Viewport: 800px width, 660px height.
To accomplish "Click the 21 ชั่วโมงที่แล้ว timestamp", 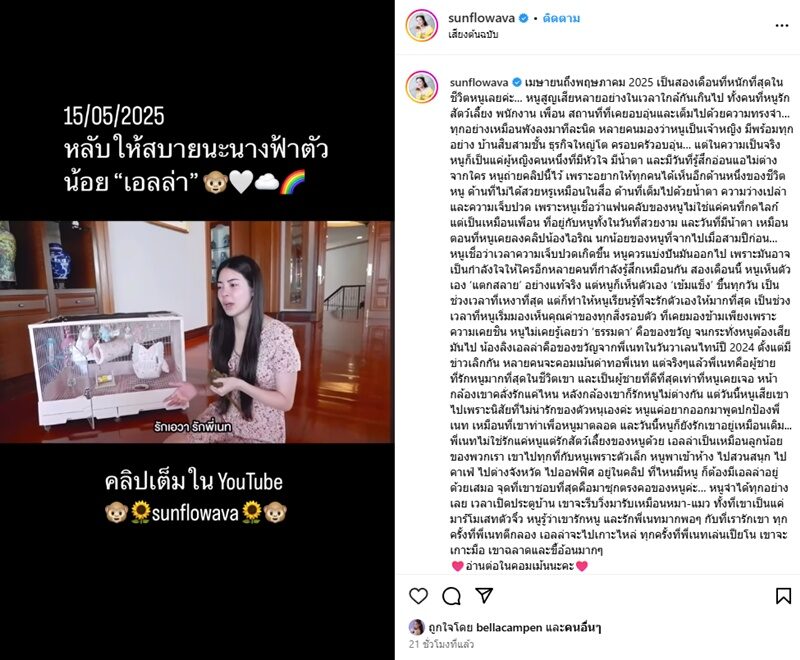I will click(x=441, y=644).
